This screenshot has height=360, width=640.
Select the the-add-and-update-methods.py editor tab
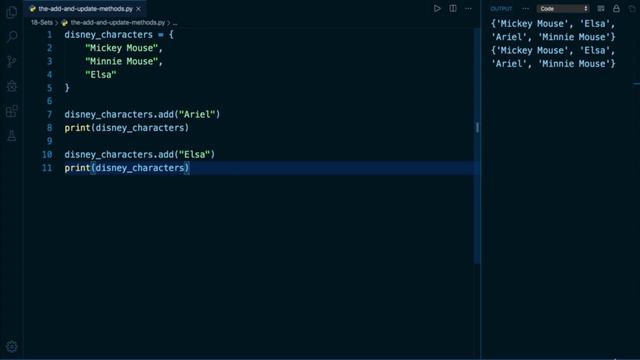[85, 9]
